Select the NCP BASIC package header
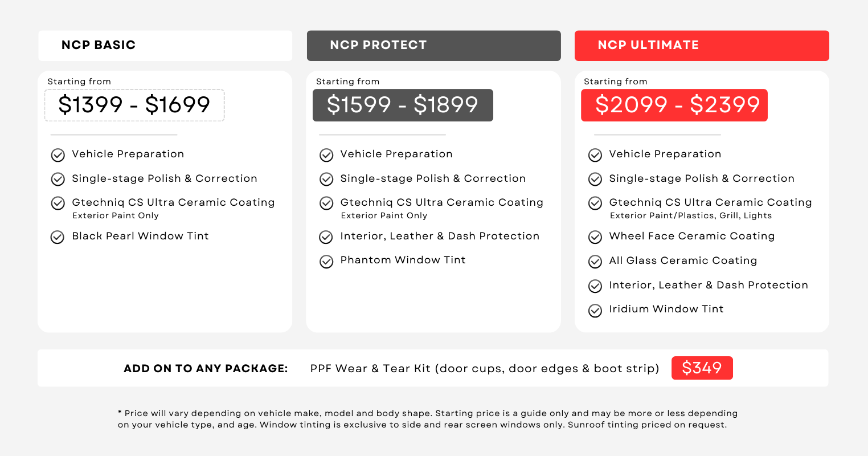The width and height of the screenshot is (868, 456). point(165,46)
